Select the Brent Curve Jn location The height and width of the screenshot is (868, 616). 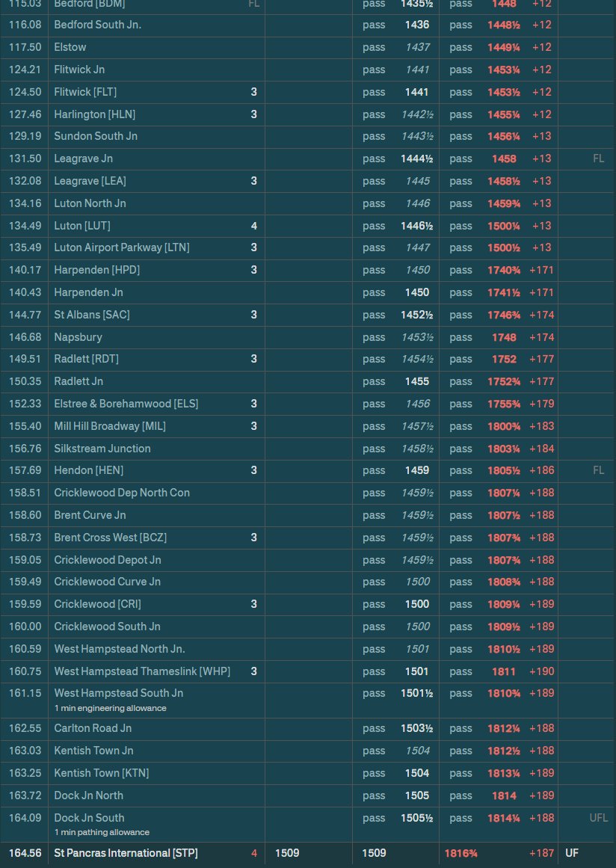90,515
